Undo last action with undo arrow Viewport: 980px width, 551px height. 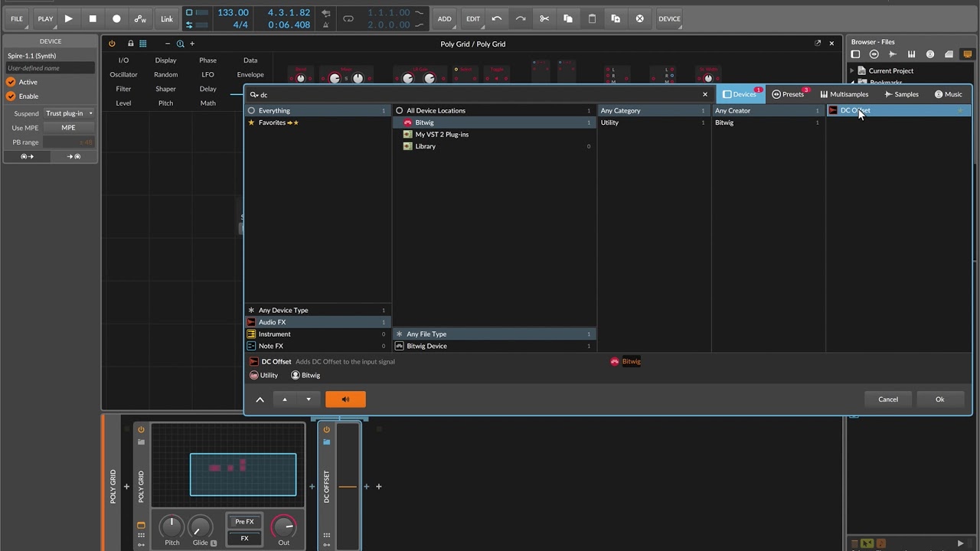[x=497, y=18]
